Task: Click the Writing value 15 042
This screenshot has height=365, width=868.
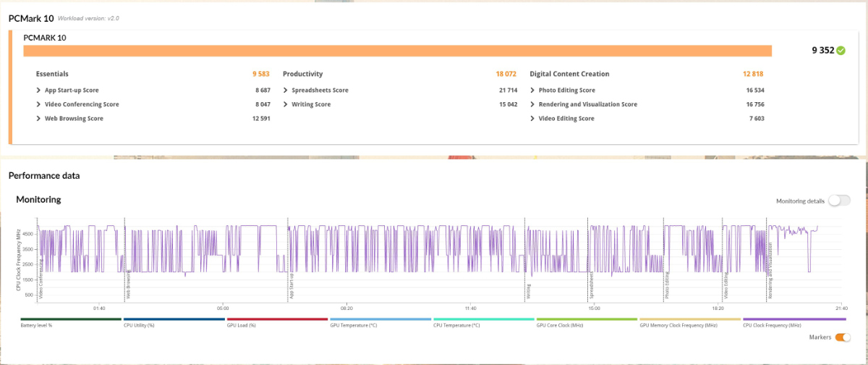Action: click(508, 104)
